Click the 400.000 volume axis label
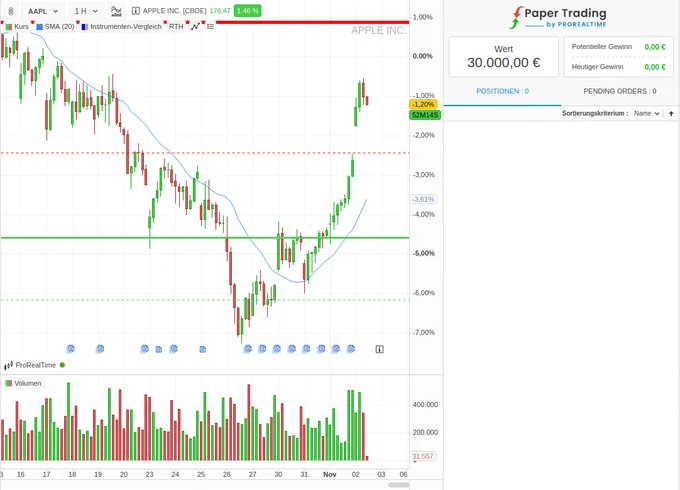The image size is (680, 490). coord(425,405)
